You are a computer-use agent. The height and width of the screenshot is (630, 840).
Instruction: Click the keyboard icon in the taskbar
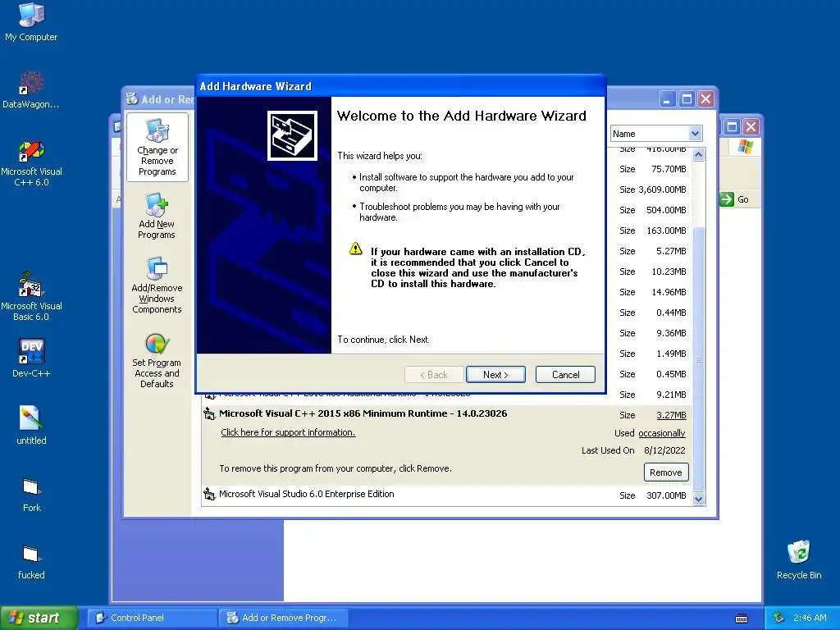point(742,619)
